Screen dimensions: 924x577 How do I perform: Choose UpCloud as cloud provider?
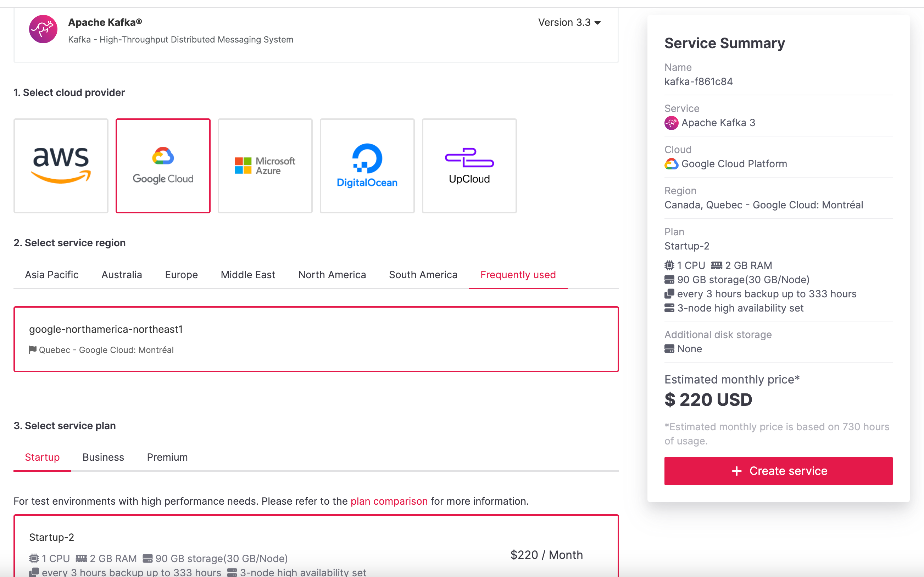coord(469,166)
